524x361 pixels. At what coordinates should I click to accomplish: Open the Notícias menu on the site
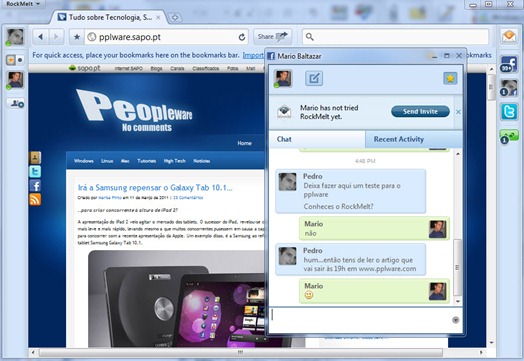click(202, 161)
